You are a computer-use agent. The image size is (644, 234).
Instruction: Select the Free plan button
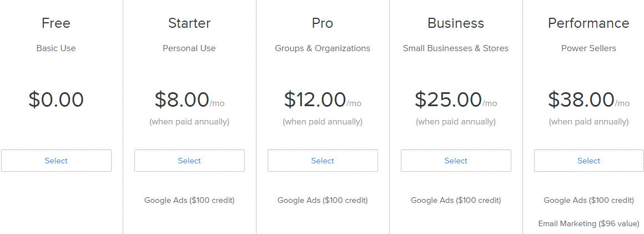[x=56, y=161]
